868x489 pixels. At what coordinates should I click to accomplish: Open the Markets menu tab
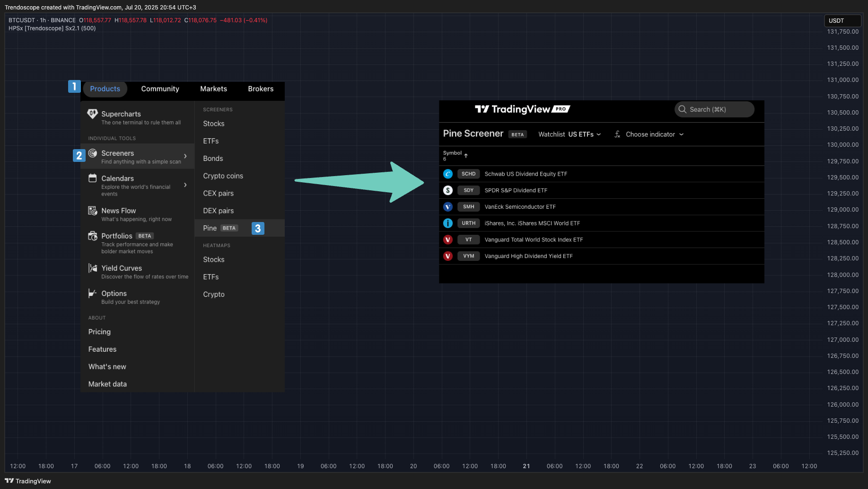(213, 89)
